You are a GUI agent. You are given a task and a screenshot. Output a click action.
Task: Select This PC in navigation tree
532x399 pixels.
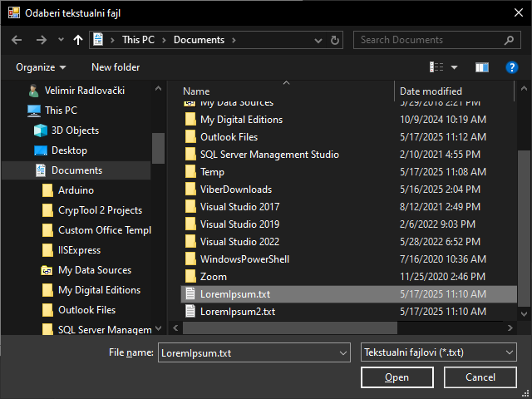(x=61, y=111)
